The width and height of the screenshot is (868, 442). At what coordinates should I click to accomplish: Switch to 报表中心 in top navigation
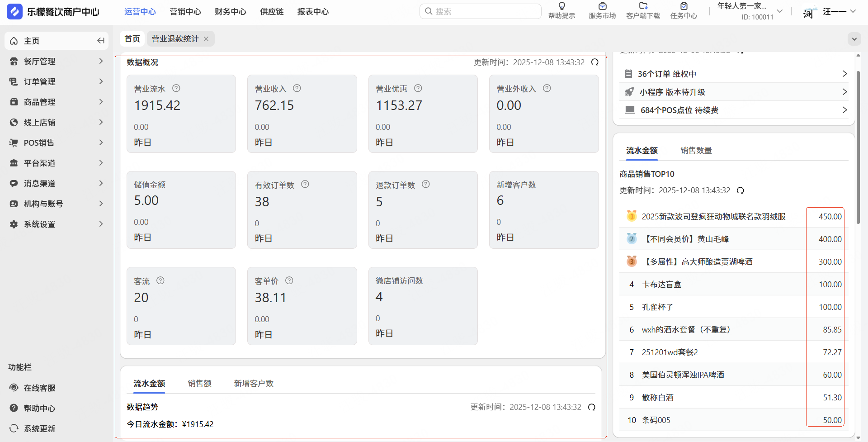[x=313, y=12]
